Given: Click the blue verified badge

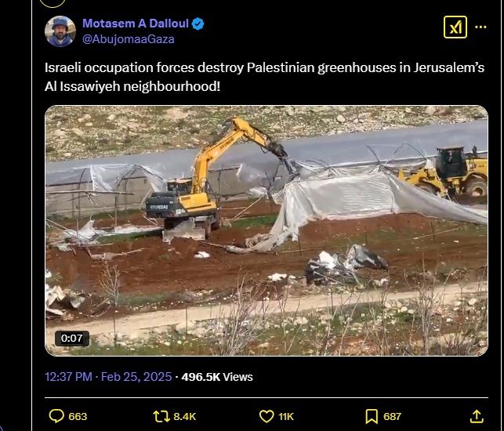Looking at the screenshot, I should 198,24.
